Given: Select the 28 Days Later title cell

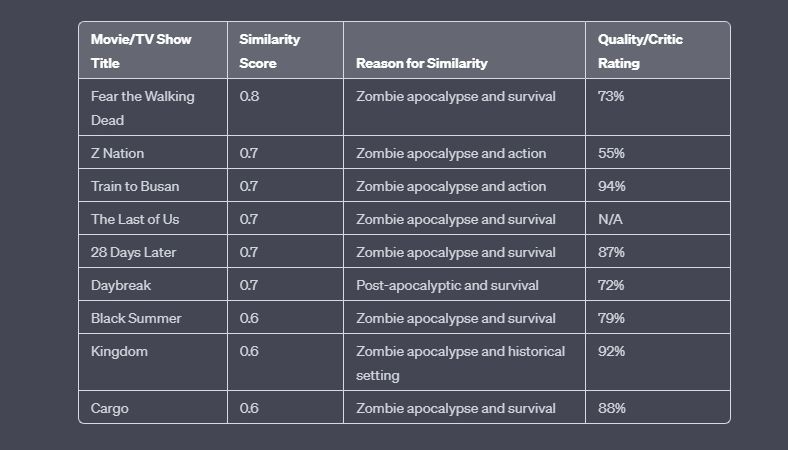Looking at the screenshot, I should (133, 252).
